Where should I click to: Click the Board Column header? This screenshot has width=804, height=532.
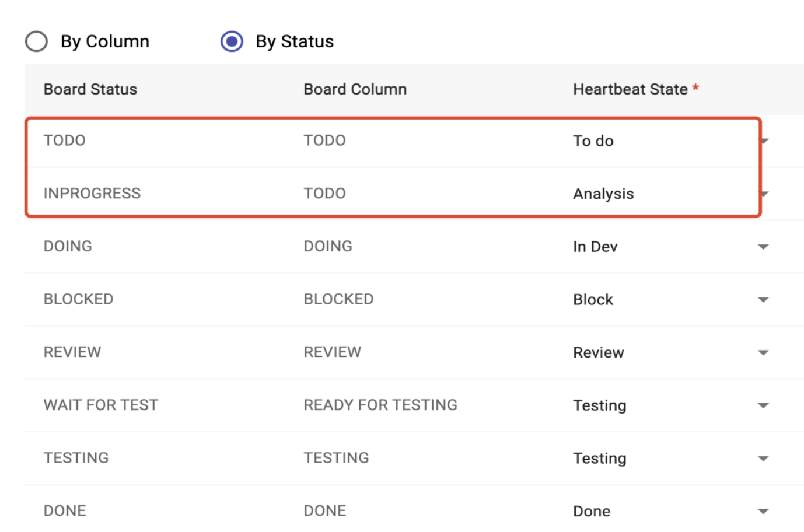(355, 89)
